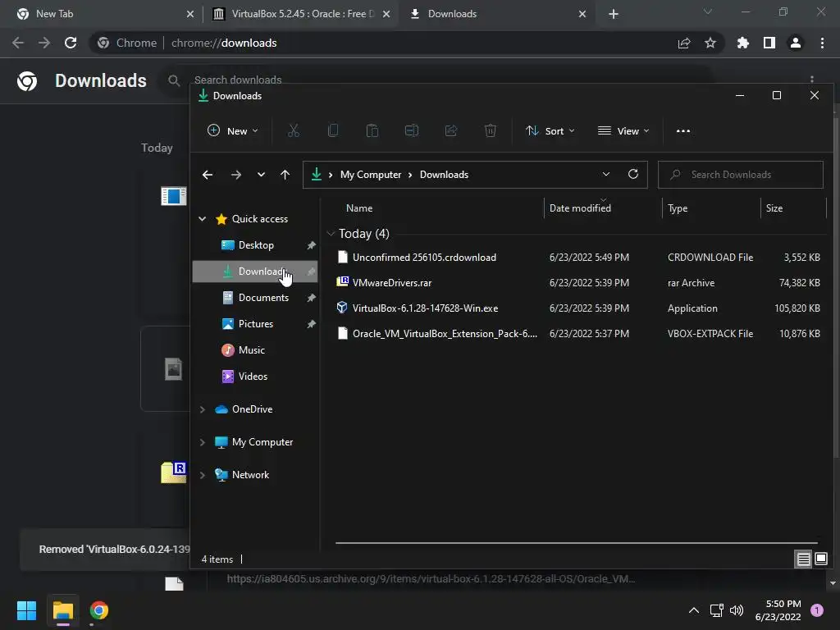Show hidden system tray icons chevron
This screenshot has height=630, width=840.
click(x=694, y=610)
